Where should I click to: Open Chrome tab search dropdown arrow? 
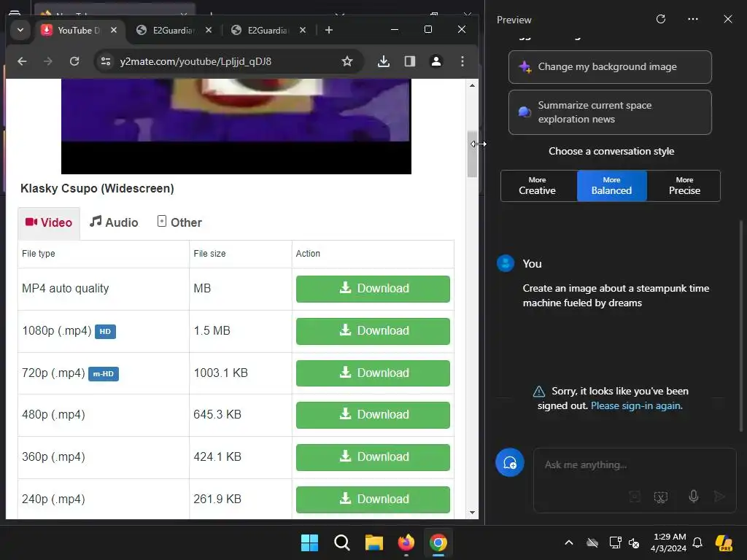[20, 30]
